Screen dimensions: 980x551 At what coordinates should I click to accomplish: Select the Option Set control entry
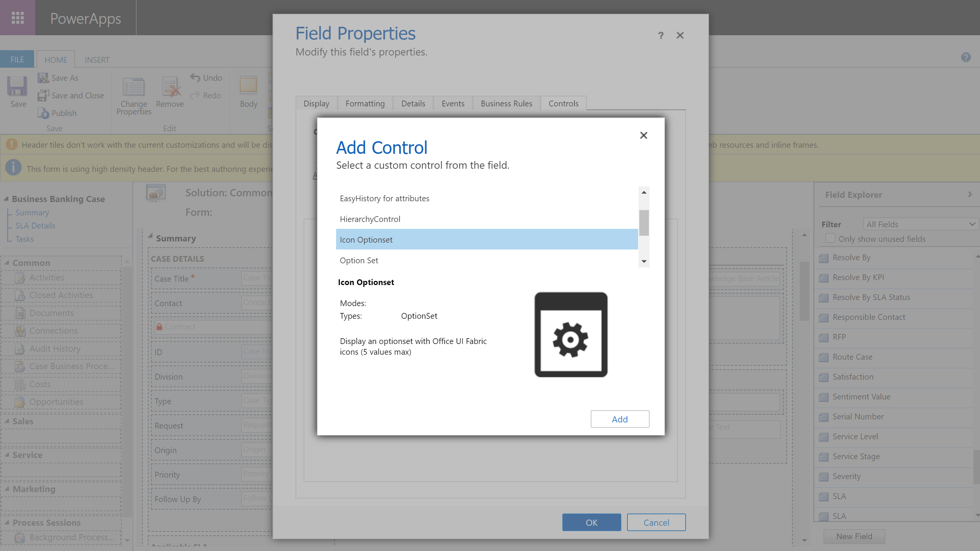487,260
